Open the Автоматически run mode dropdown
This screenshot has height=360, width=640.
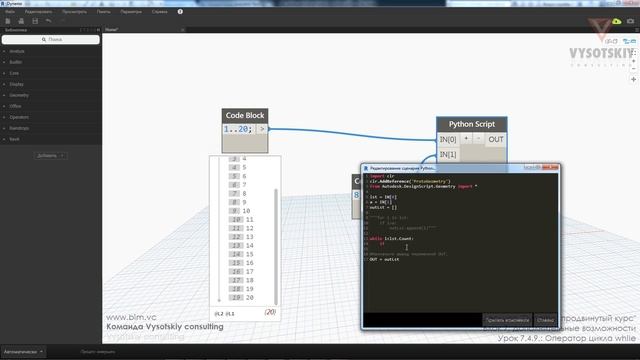tap(23, 351)
